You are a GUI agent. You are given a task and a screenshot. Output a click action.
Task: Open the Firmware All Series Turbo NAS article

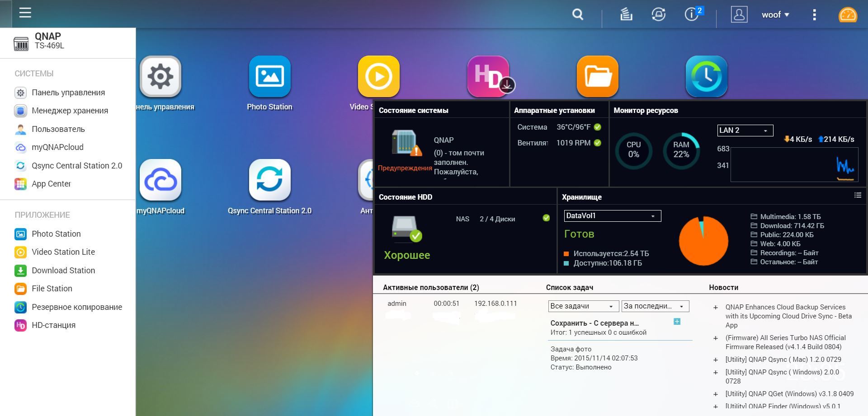pyautogui.click(x=786, y=342)
